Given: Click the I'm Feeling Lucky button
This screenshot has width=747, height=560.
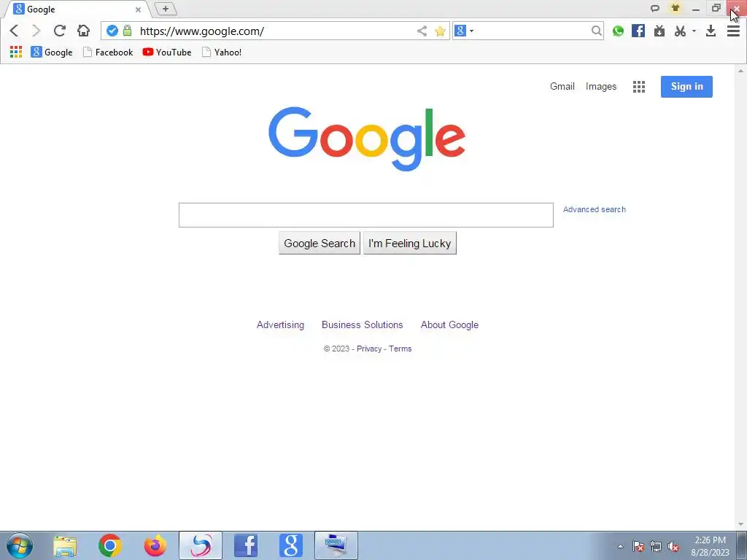Looking at the screenshot, I should pos(410,244).
